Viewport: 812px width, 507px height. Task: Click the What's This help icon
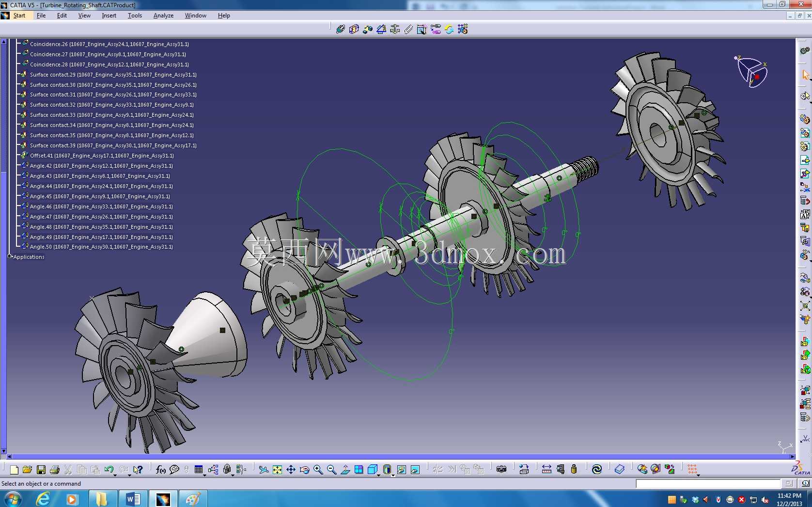[138, 469]
